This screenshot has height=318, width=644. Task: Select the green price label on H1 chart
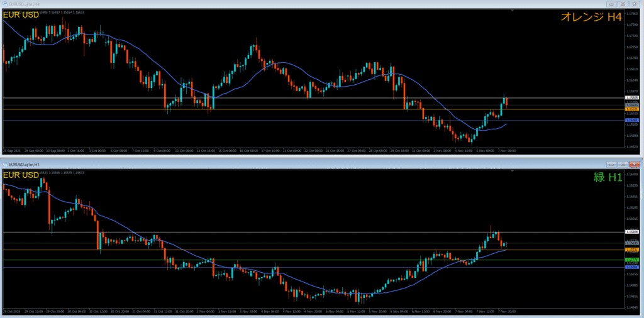[x=632, y=260]
